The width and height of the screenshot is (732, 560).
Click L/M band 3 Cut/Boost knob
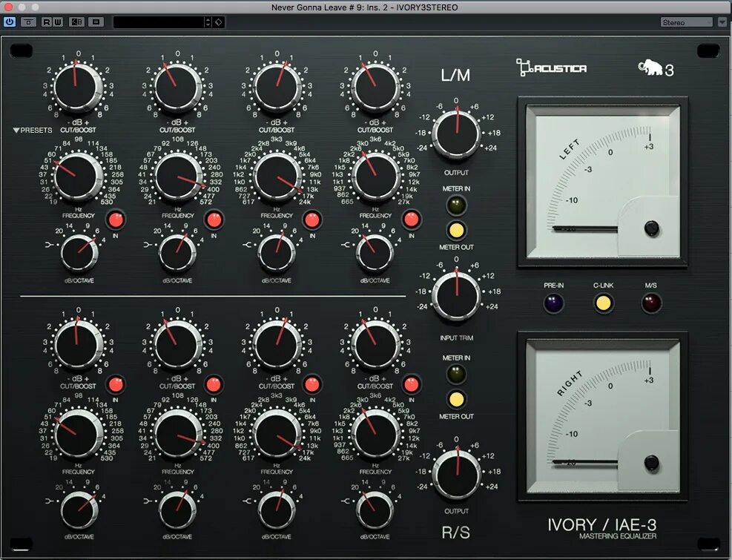tap(277, 88)
